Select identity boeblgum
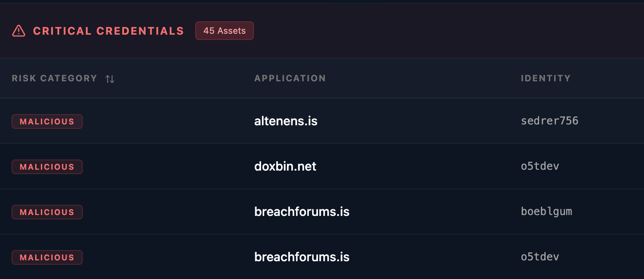The image size is (644, 279). (546, 211)
